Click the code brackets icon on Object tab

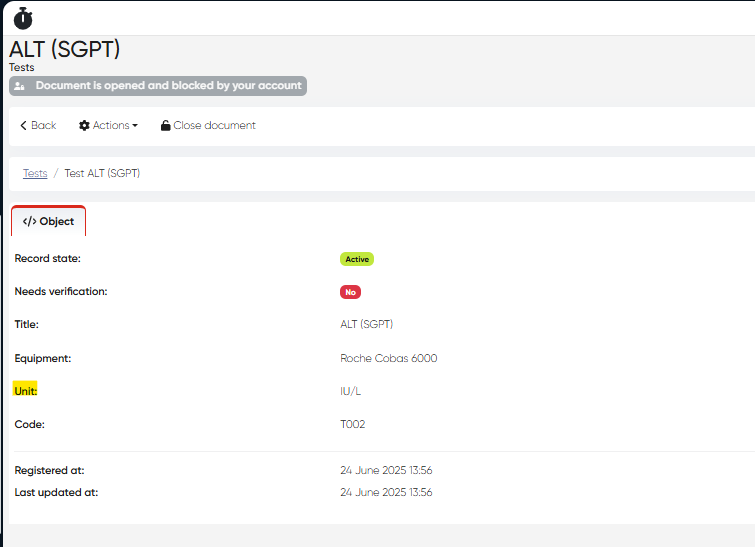coord(29,221)
